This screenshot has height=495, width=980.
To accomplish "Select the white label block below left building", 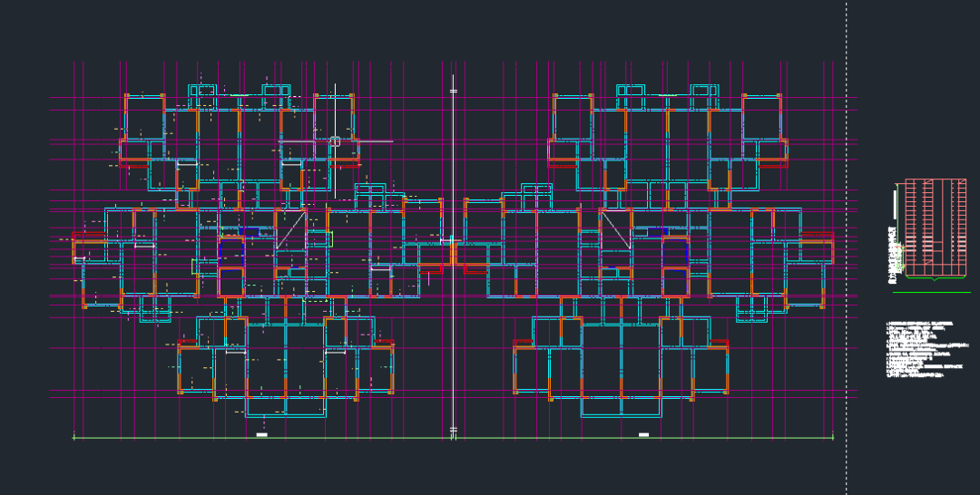I will coord(262,434).
